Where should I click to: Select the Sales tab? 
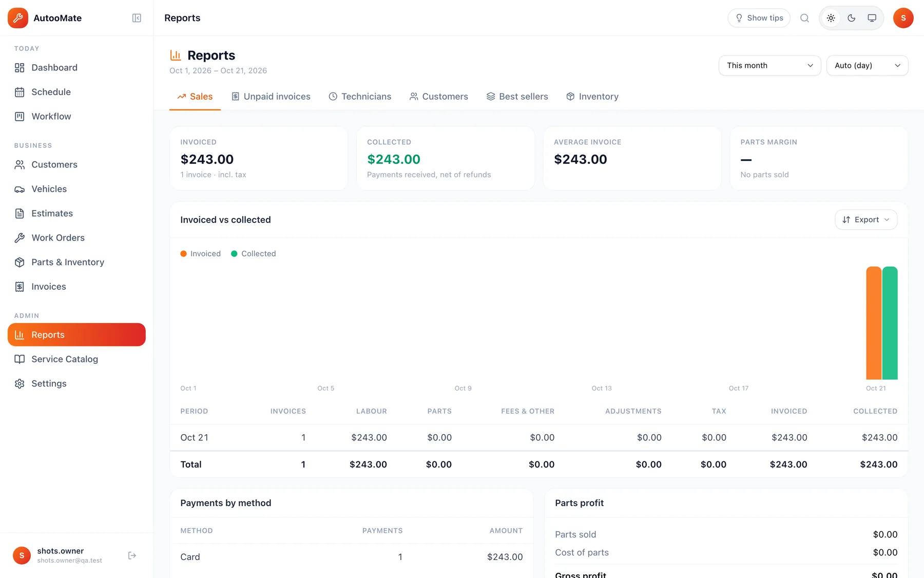(x=195, y=97)
